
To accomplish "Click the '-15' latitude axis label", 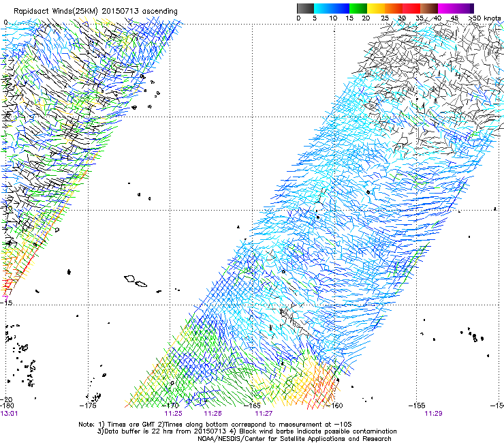I will click(7, 303).
